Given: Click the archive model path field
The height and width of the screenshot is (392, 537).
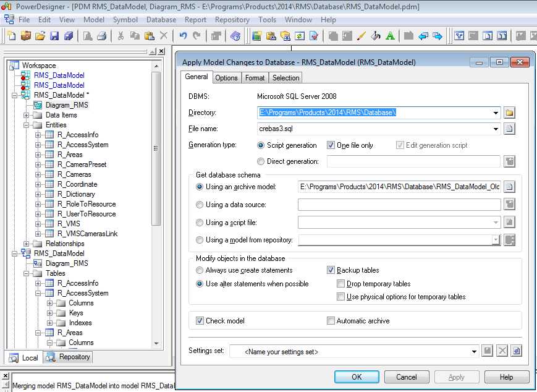Looking at the screenshot, I should pyautogui.click(x=399, y=187).
